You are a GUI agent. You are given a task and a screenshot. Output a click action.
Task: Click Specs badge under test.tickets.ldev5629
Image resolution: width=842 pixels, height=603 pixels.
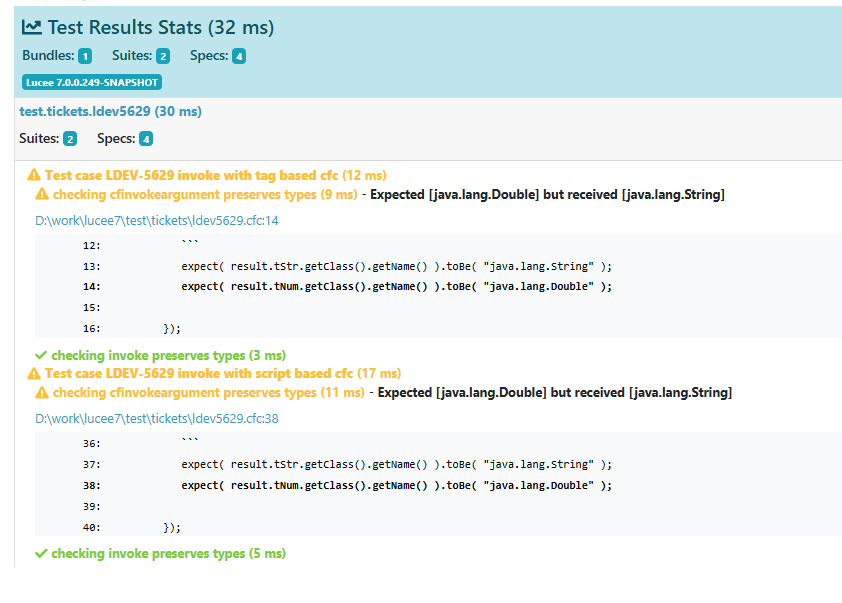pos(146,139)
